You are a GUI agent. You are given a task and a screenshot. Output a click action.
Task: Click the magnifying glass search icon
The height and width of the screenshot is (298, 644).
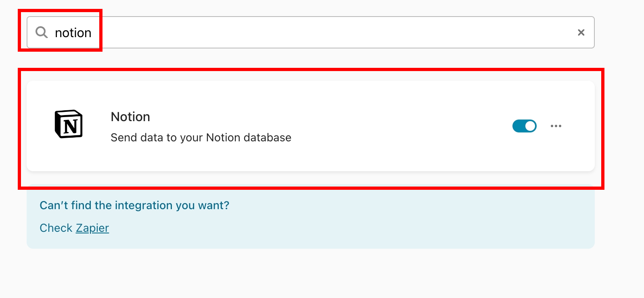tap(42, 32)
